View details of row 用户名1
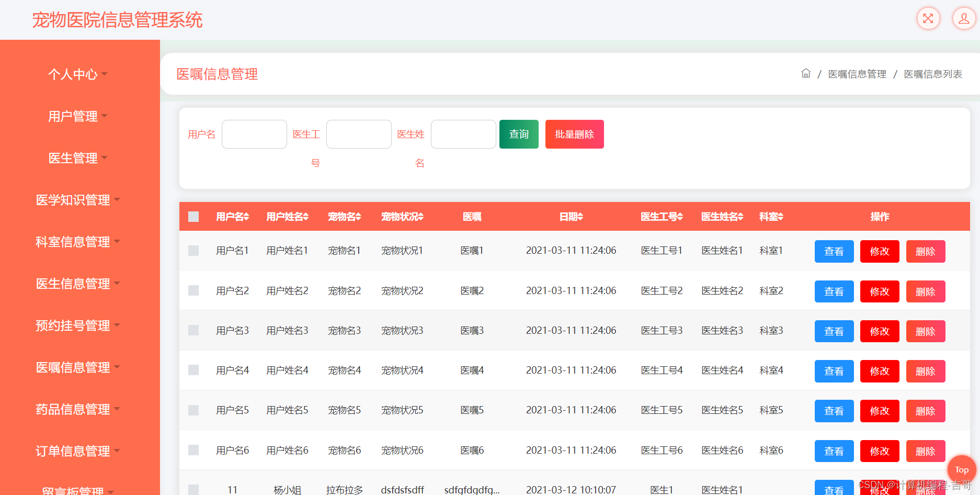Viewport: 980px width, 495px height. (x=834, y=251)
